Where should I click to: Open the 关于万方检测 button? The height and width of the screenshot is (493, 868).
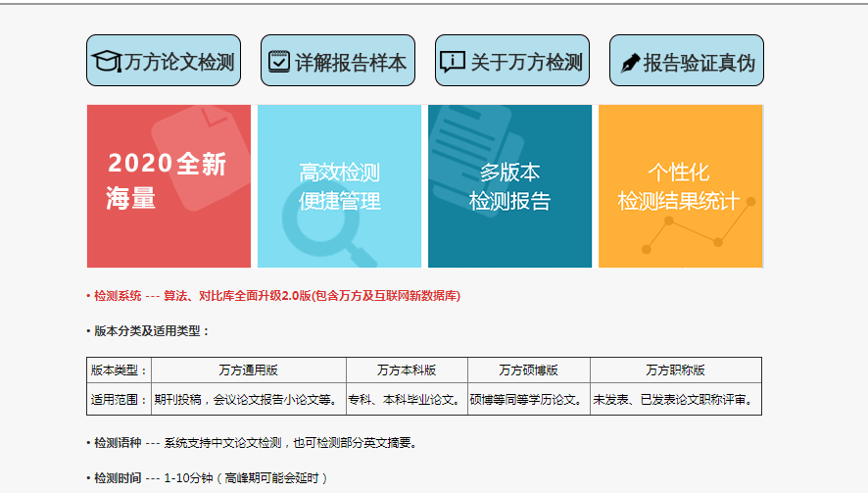point(512,61)
